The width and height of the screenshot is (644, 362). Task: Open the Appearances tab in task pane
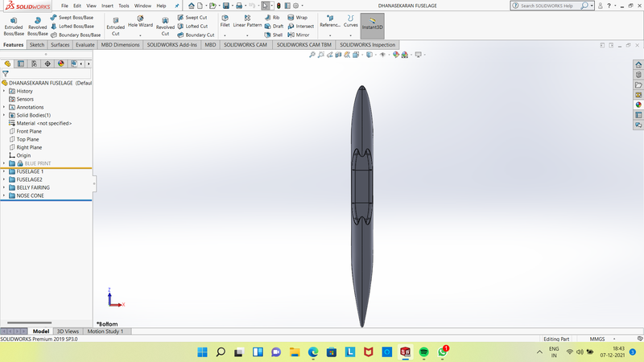pos(638,104)
